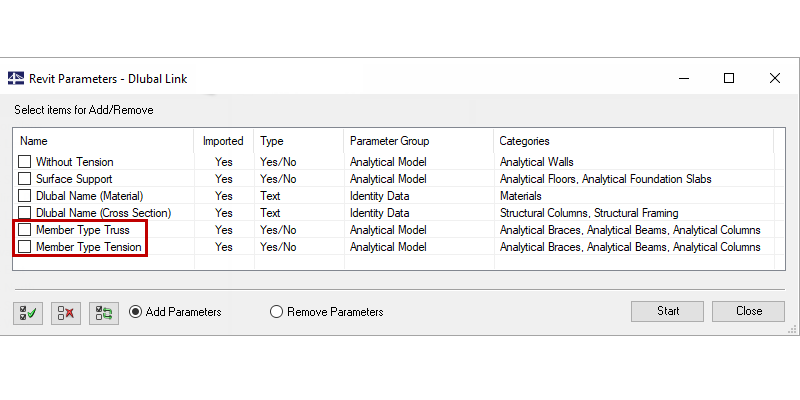
Task: Click the Select All checkmark icon
Action: [x=28, y=312]
